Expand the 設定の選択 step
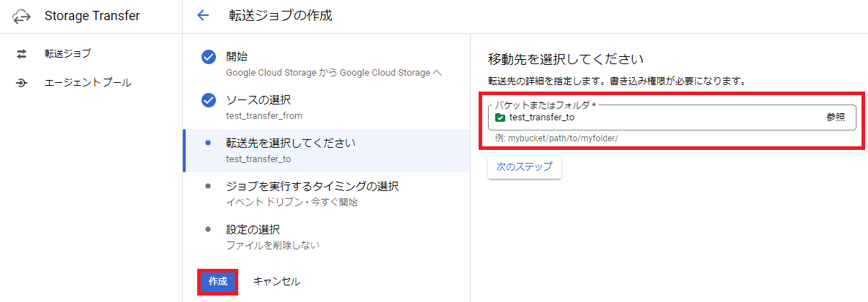868x302 pixels. pos(253,230)
